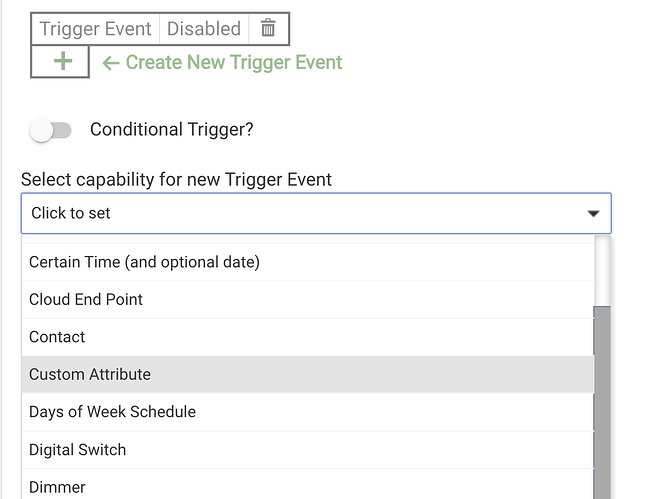The width and height of the screenshot is (667, 499).
Task: Toggle the Conditional Trigger switch
Action: (52, 130)
